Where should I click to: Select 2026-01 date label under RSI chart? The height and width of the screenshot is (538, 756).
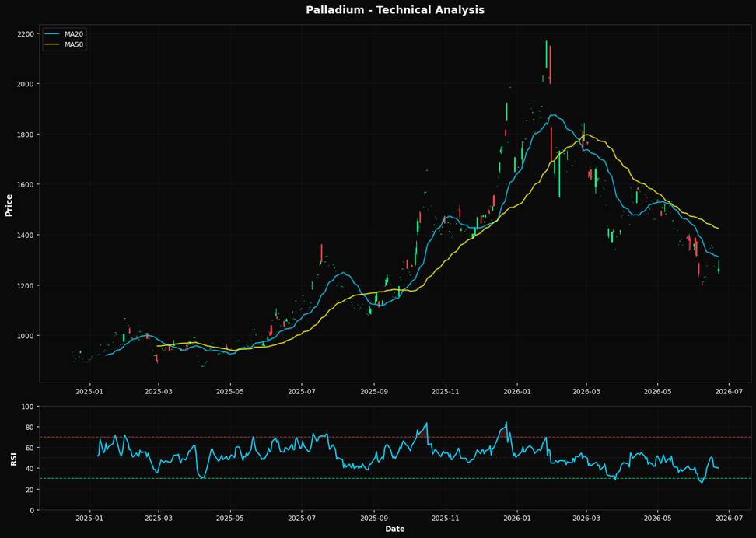(517, 519)
